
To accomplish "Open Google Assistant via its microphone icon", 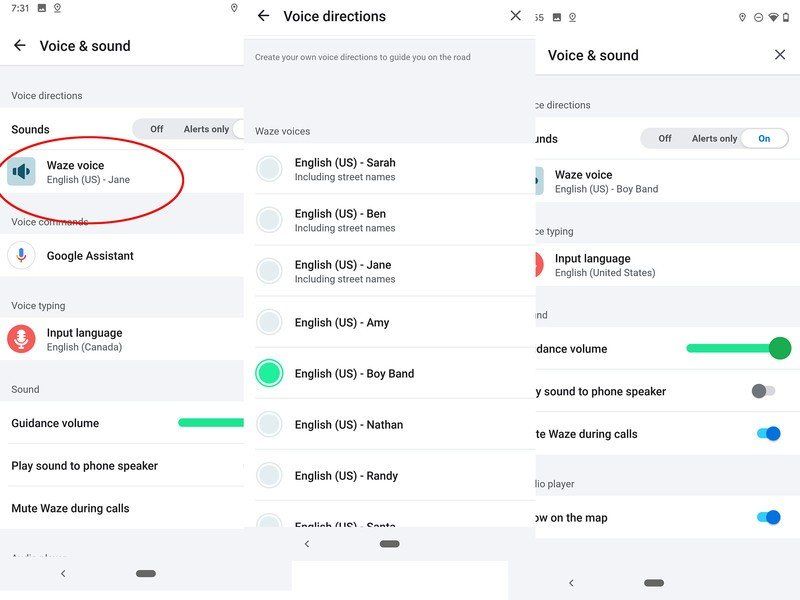I will point(20,255).
